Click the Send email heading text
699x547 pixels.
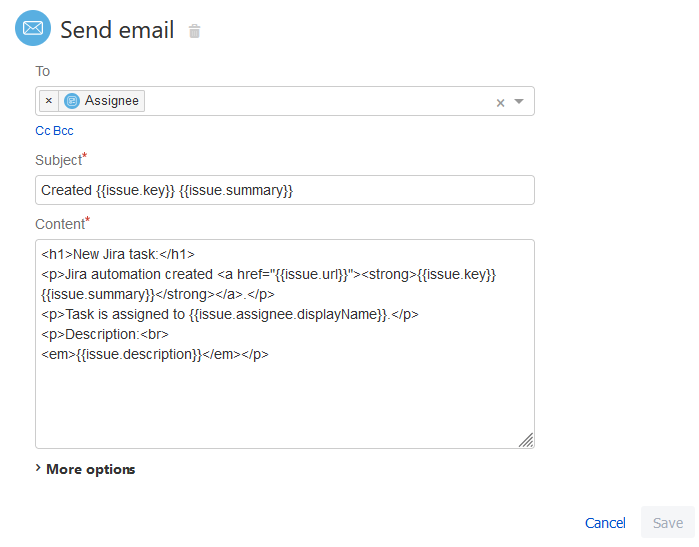pyautogui.click(x=117, y=30)
